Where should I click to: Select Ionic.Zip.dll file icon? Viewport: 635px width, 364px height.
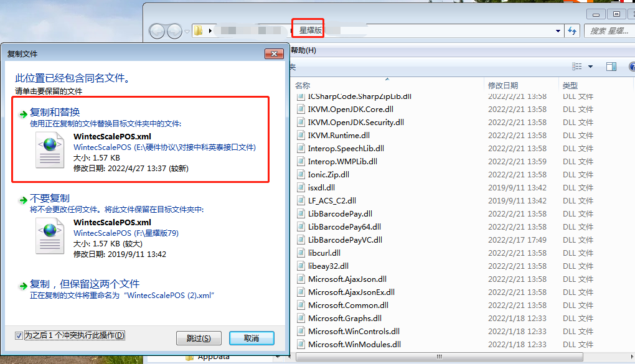pyautogui.click(x=301, y=174)
